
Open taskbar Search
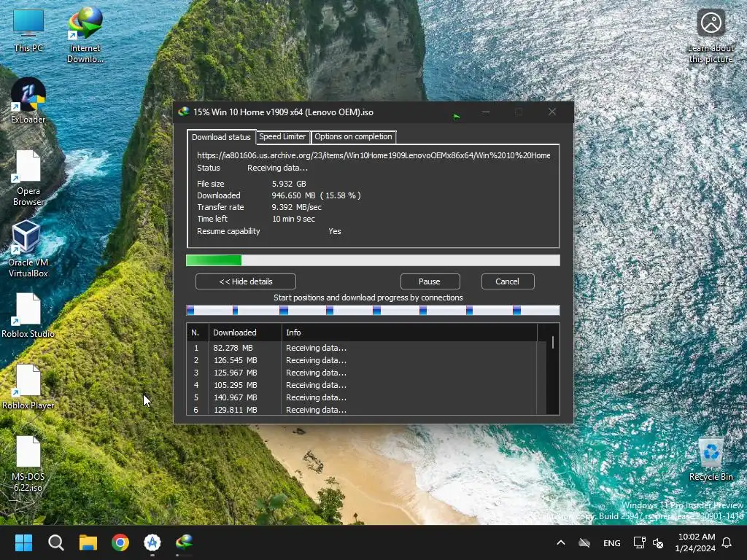(x=55, y=542)
